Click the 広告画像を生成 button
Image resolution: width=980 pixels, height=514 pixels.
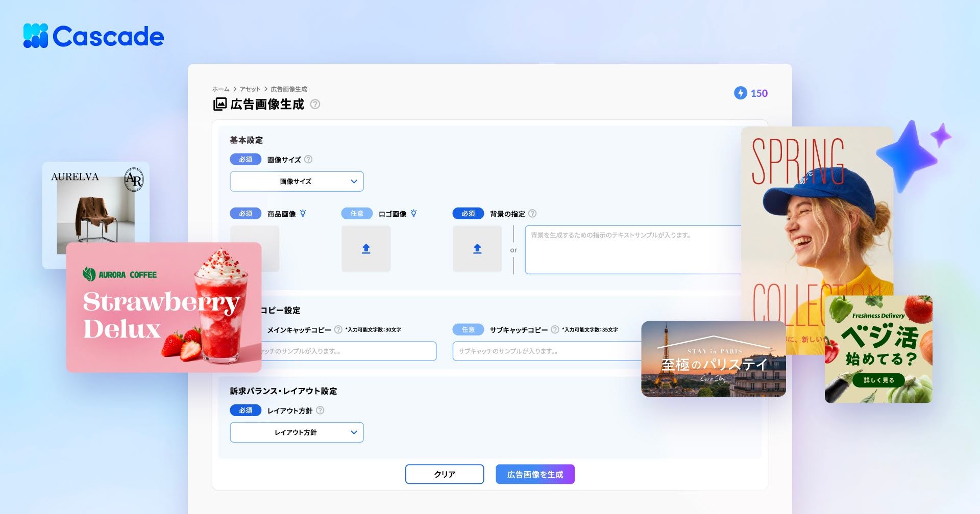(535, 474)
